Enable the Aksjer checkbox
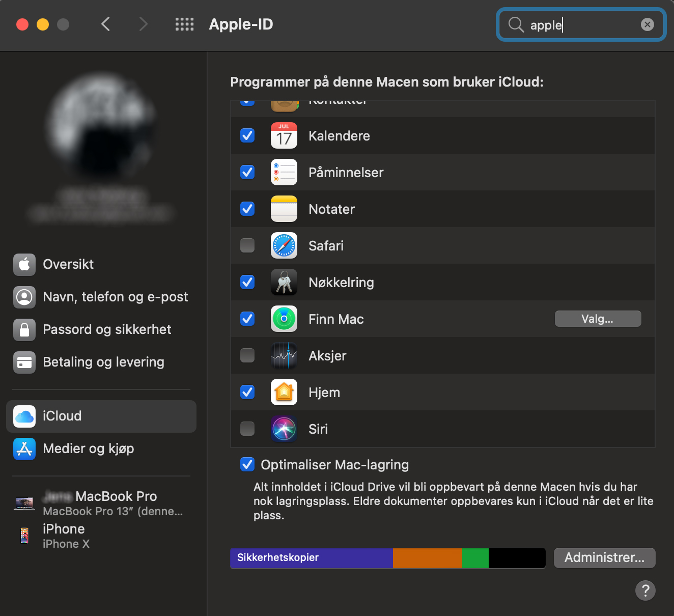Viewport: 674px width, 616px height. click(x=247, y=355)
